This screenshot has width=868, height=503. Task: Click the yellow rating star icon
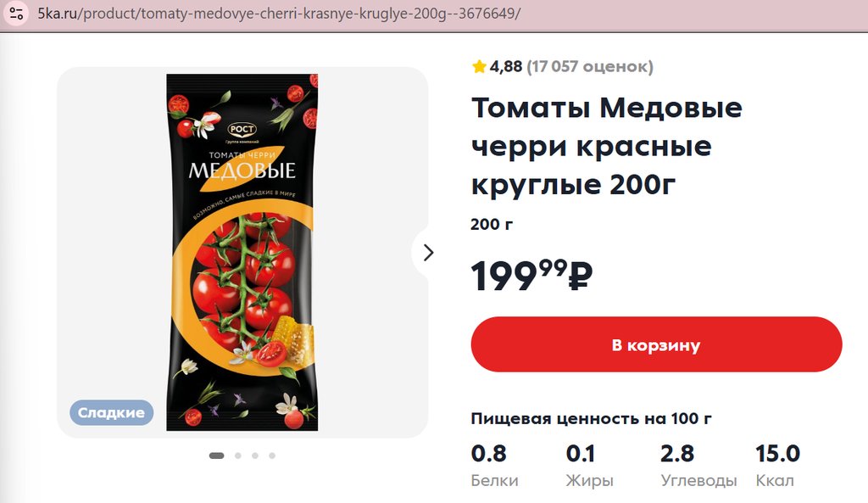[x=479, y=66]
